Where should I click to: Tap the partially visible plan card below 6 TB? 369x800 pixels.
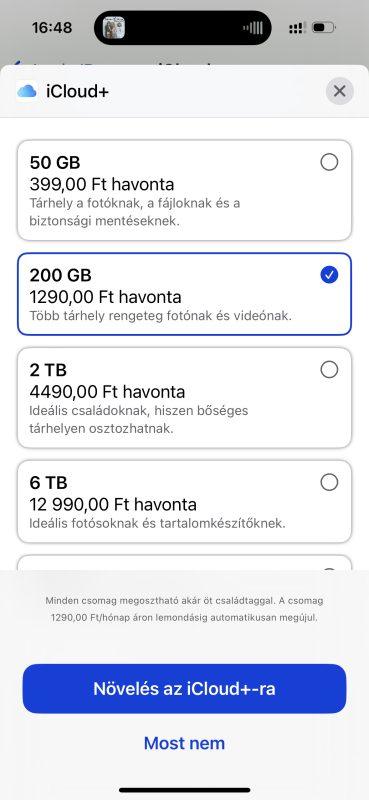coord(184,562)
